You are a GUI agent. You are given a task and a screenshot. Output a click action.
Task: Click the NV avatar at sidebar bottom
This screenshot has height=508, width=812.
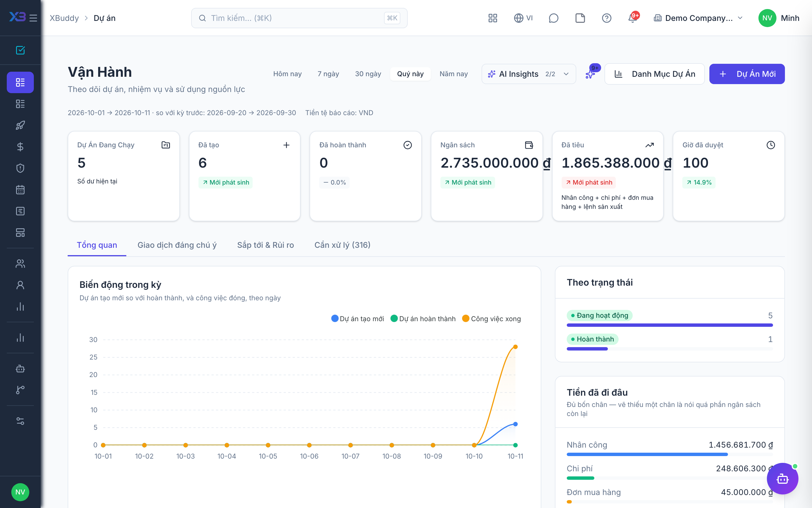pyautogui.click(x=20, y=492)
